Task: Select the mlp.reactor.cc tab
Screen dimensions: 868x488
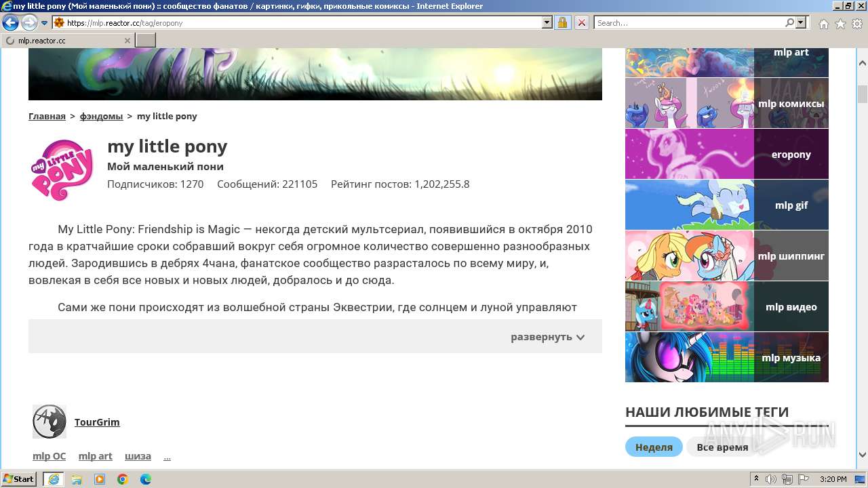Action: click(67, 41)
